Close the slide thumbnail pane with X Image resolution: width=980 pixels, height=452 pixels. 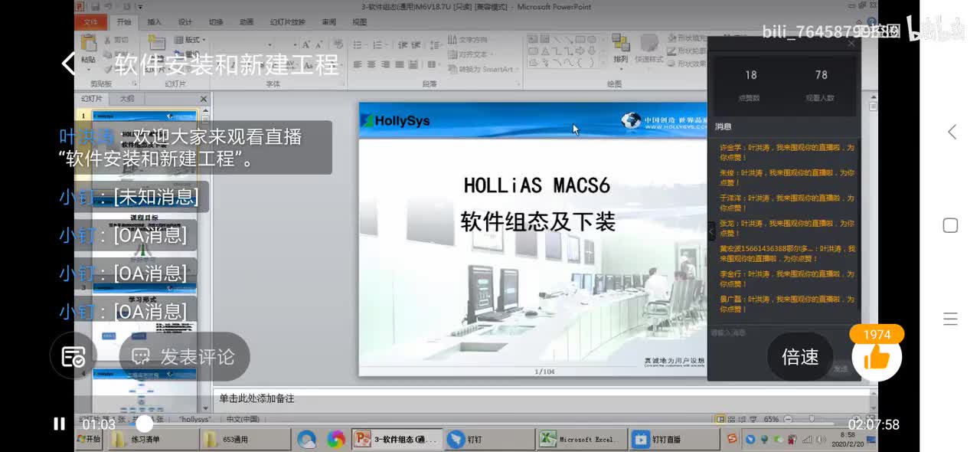204,99
